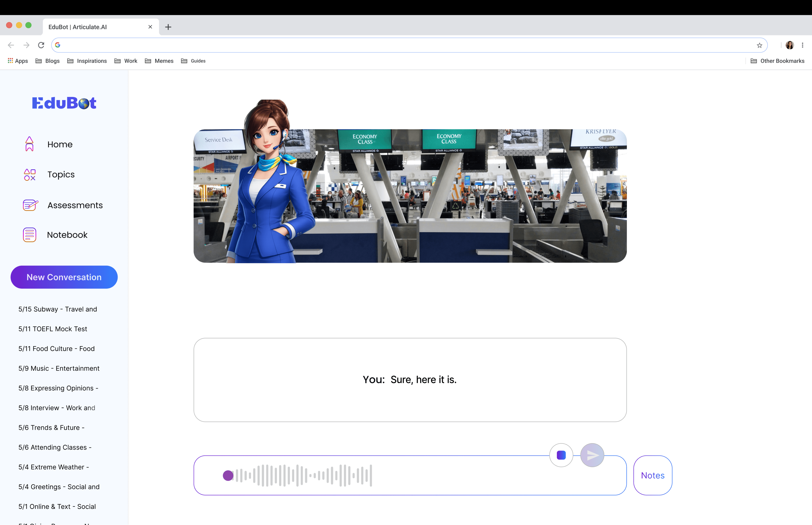
Task: Click the Notebook icon in sidebar
Action: tap(29, 235)
